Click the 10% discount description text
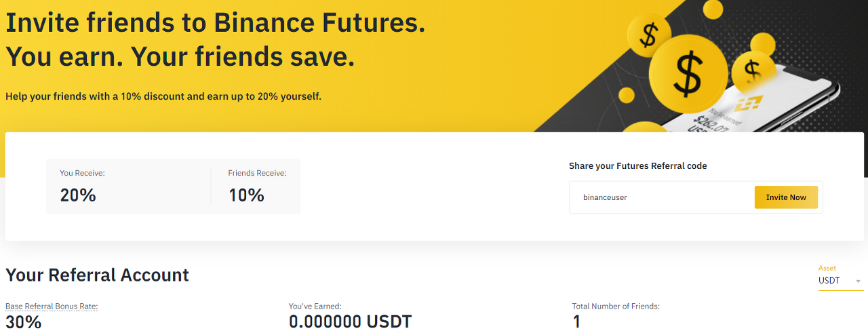The image size is (868, 335). [x=163, y=96]
